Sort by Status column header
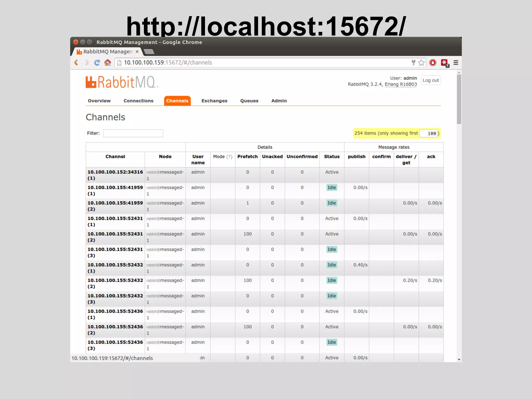Image resolution: width=532 pixels, height=399 pixels. coord(332,157)
